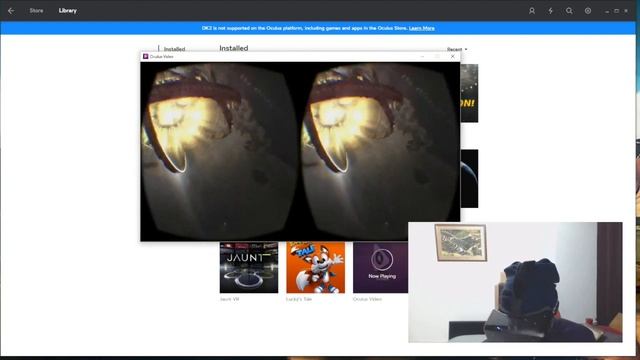This screenshot has width=640, height=360.
Task: Open the lightning bolt notifications icon
Action: [550, 11]
